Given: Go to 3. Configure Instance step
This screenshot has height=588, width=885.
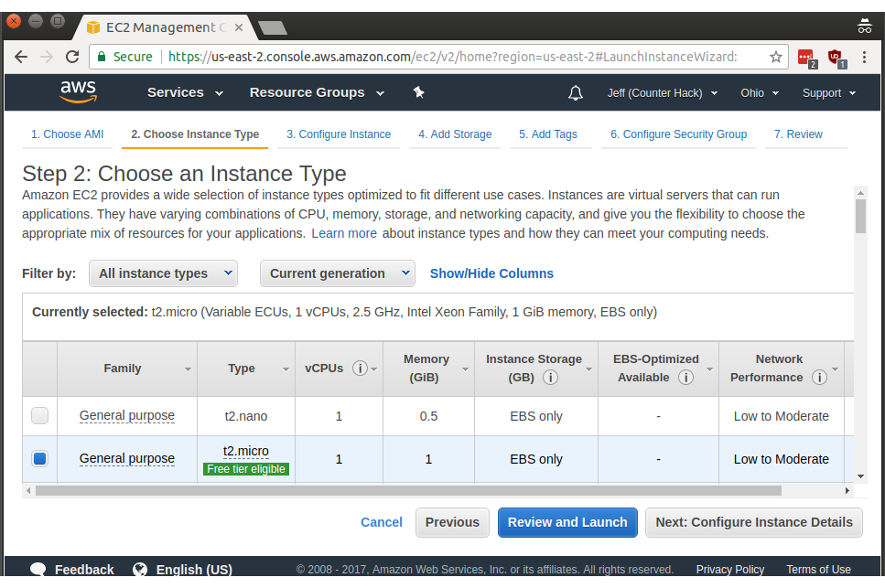Looking at the screenshot, I should click(339, 134).
